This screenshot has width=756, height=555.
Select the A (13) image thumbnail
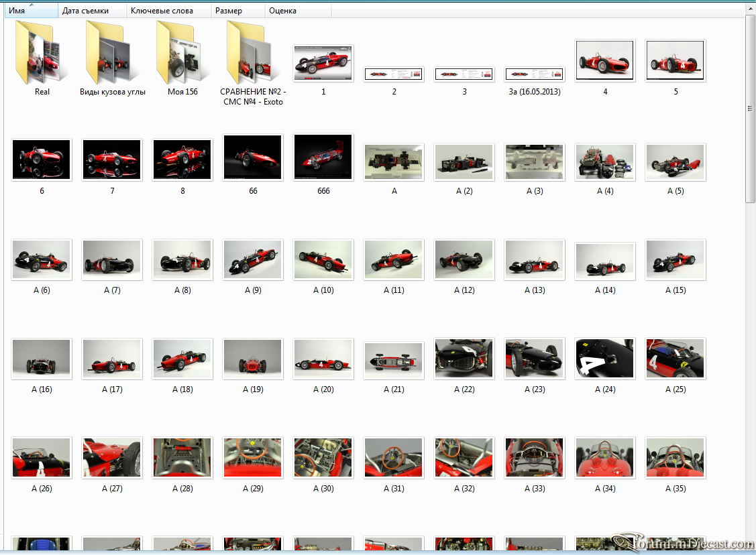coord(534,259)
